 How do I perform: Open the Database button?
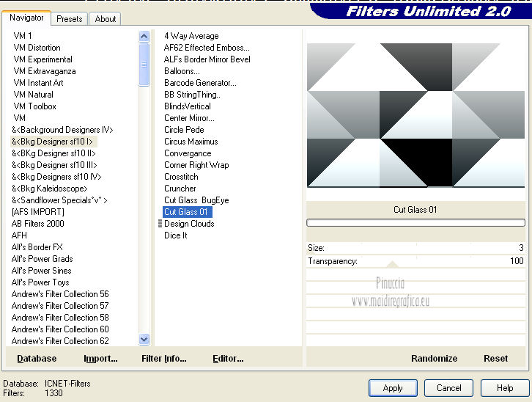37,359
